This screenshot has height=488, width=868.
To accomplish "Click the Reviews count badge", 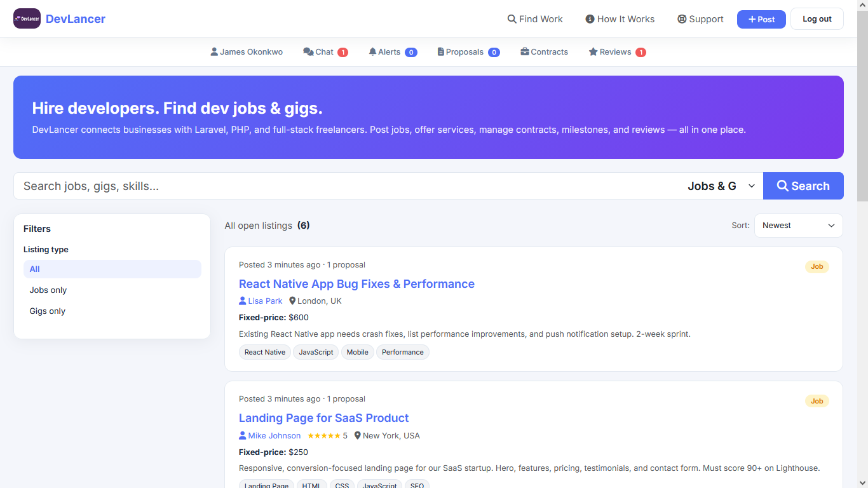I will pos(641,52).
